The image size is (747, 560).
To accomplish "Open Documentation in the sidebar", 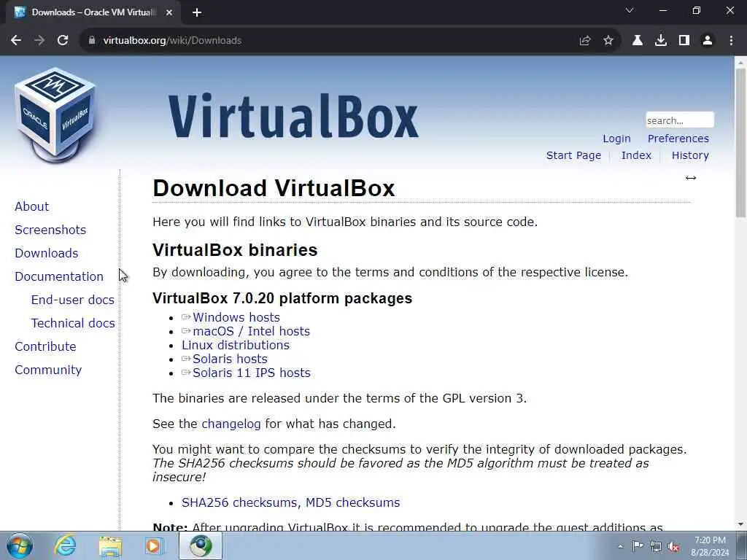I will (58, 276).
